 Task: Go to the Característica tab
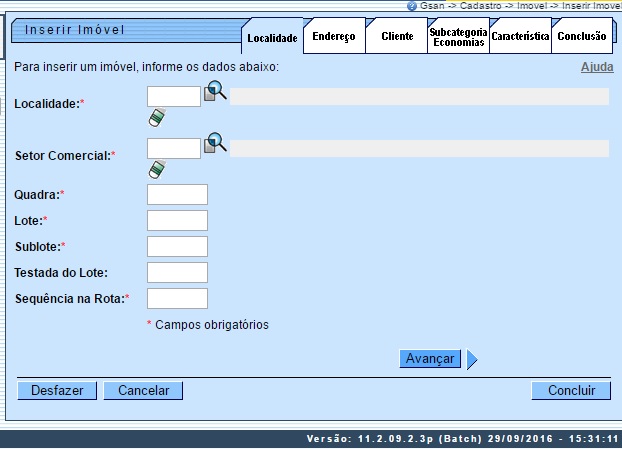coord(520,36)
